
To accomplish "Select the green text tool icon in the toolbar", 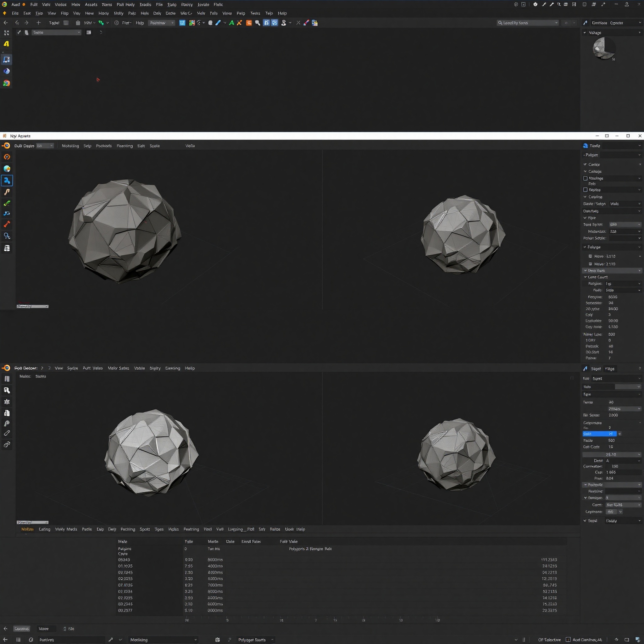I will [231, 23].
